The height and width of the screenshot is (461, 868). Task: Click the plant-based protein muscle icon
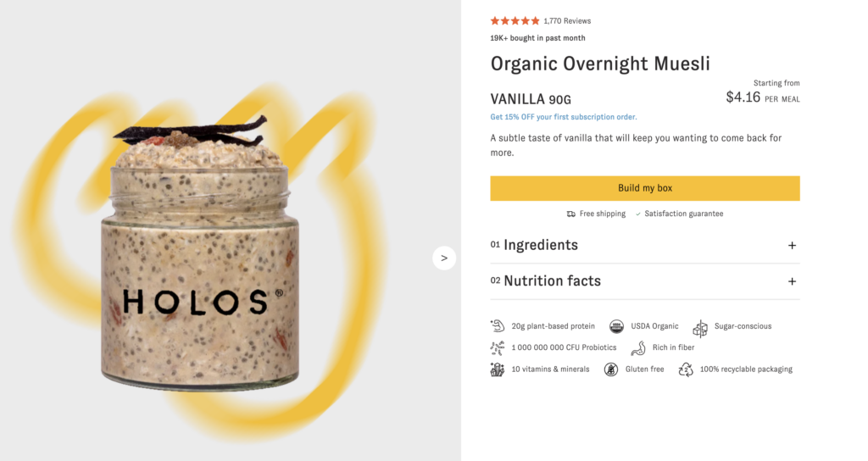(497, 326)
